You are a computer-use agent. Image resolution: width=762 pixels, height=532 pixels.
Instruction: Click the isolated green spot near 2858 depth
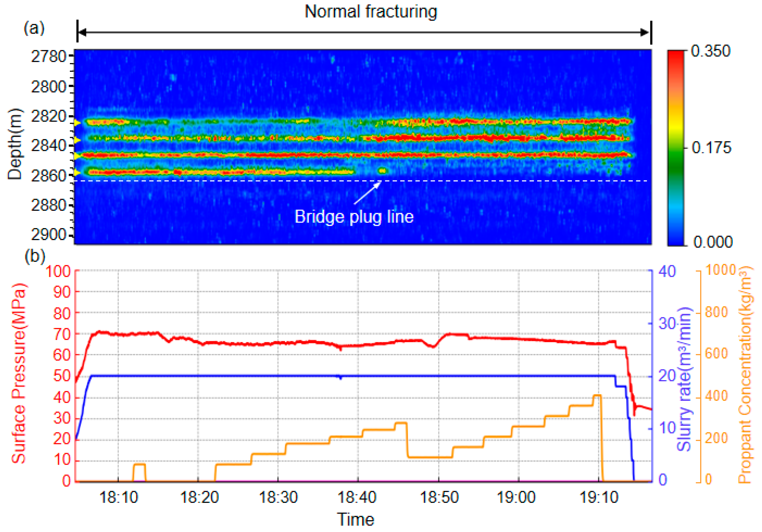(x=382, y=171)
